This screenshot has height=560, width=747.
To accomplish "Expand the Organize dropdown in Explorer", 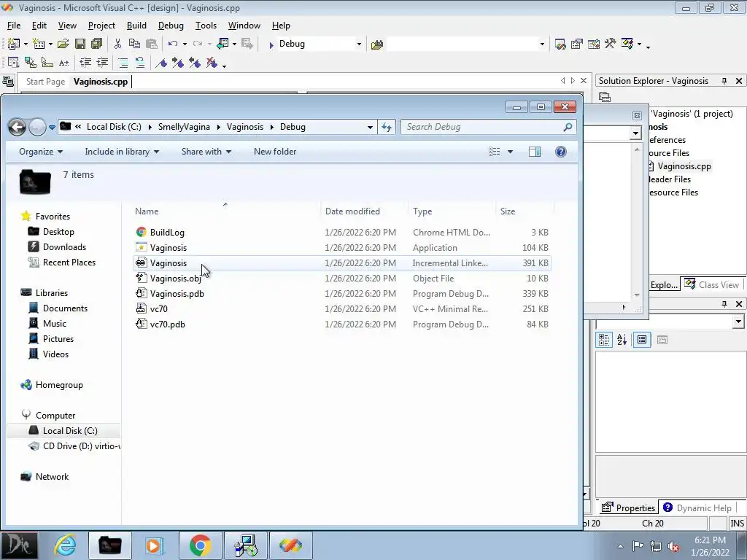I will [41, 152].
